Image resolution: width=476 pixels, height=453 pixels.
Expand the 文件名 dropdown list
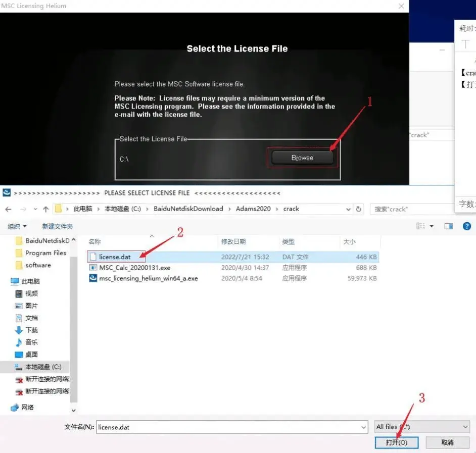pyautogui.click(x=363, y=427)
